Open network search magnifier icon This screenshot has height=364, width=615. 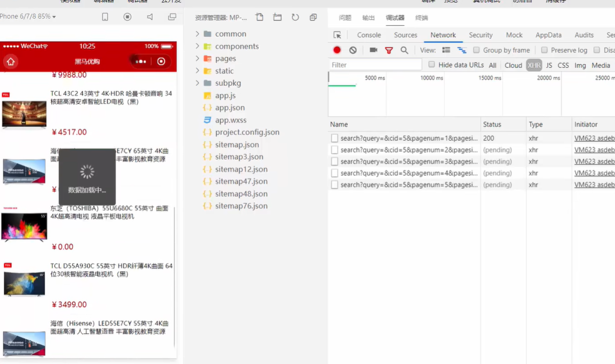pos(404,50)
